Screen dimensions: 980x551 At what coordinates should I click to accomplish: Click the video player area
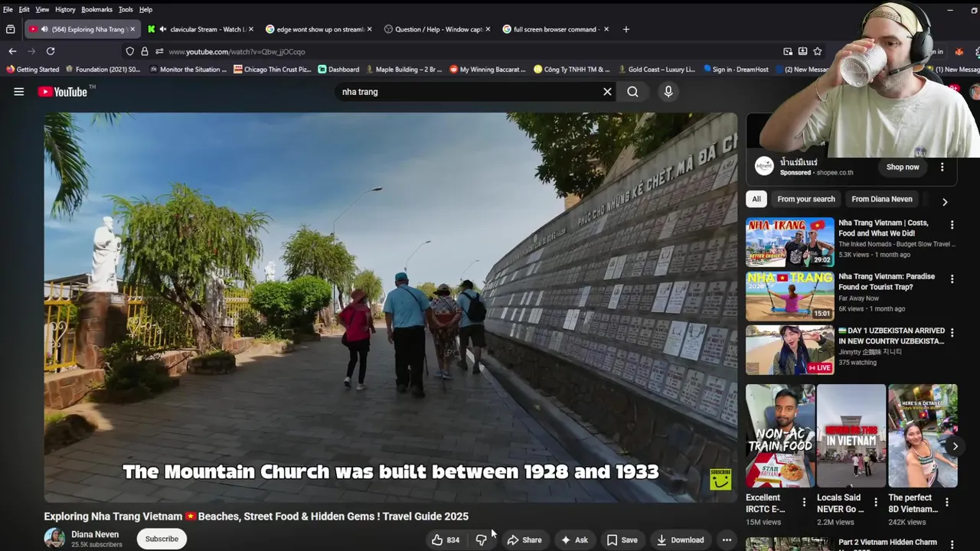pyautogui.click(x=390, y=308)
